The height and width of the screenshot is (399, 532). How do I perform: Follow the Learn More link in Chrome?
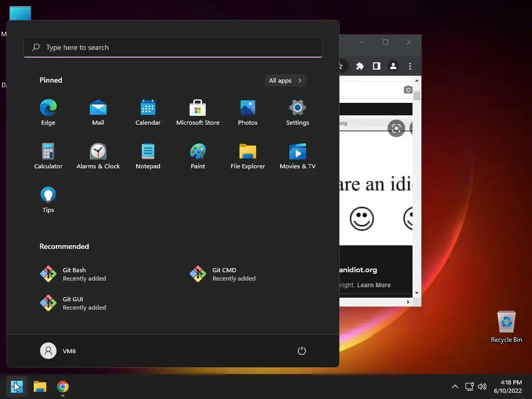(374, 285)
